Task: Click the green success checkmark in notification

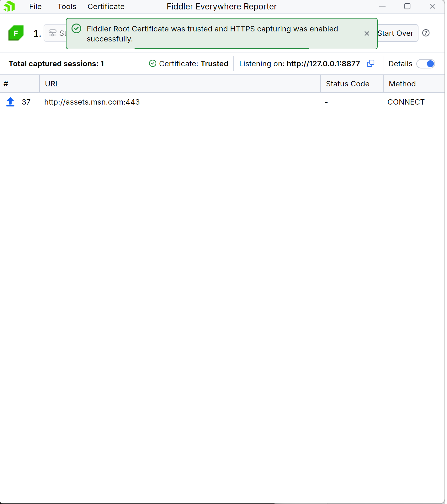Action: tap(77, 29)
